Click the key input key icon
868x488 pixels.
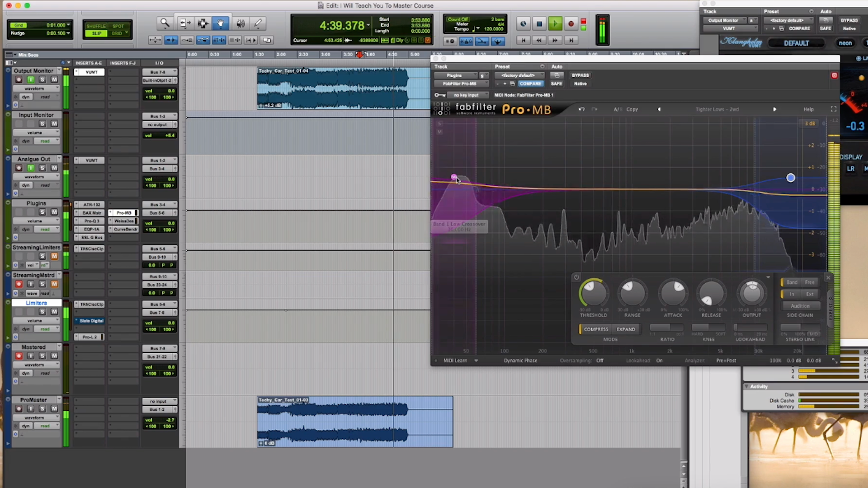click(439, 95)
